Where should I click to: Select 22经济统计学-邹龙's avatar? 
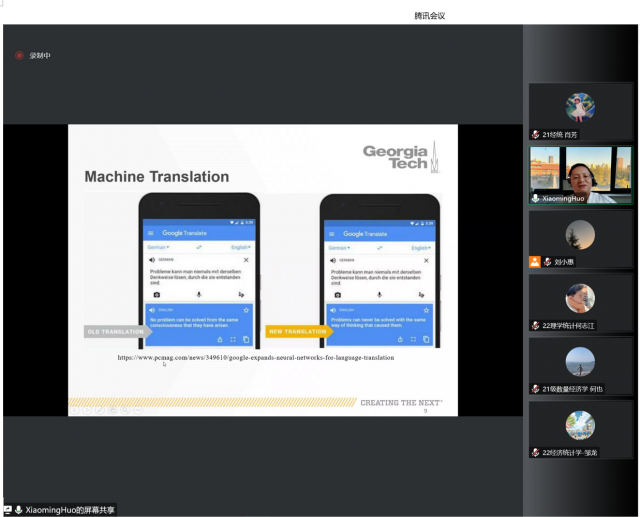click(580, 426)
